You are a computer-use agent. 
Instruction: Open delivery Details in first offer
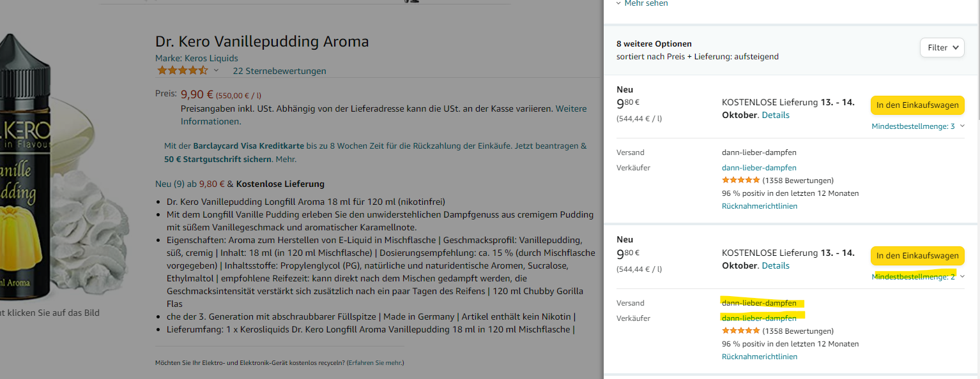pyautogui.click(x=775, y=115)
